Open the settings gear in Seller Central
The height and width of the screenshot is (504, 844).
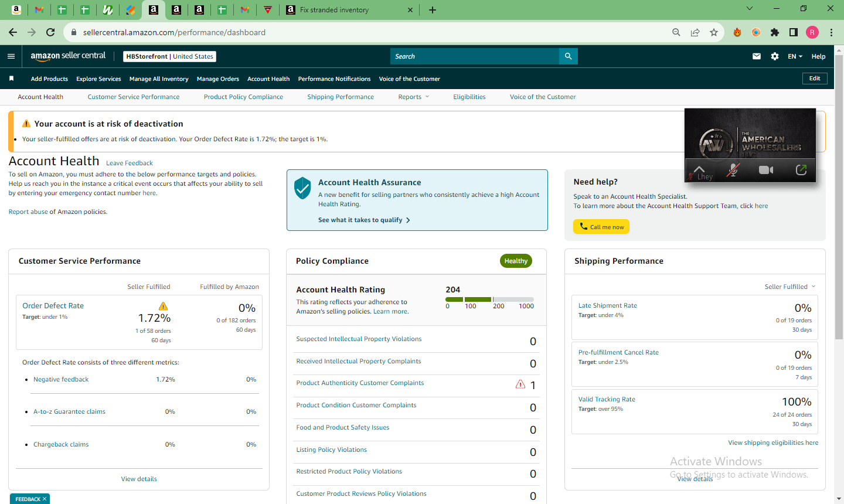click(775, 56)
